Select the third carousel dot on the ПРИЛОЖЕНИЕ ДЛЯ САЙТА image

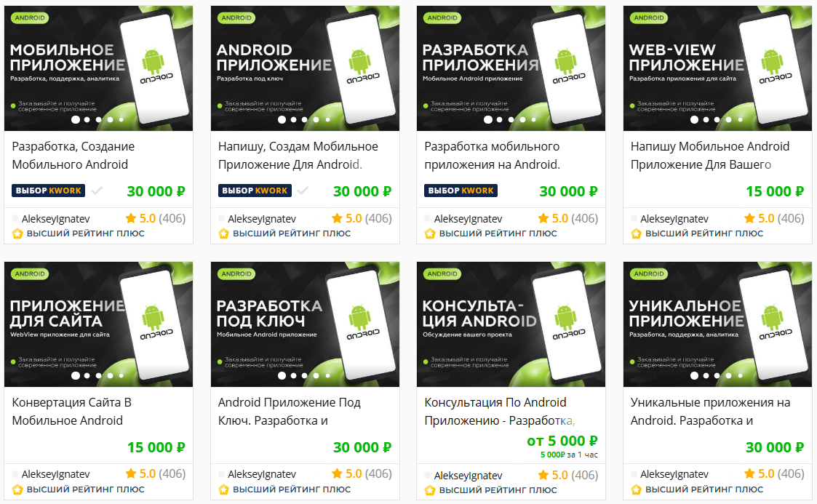(98, 375)
